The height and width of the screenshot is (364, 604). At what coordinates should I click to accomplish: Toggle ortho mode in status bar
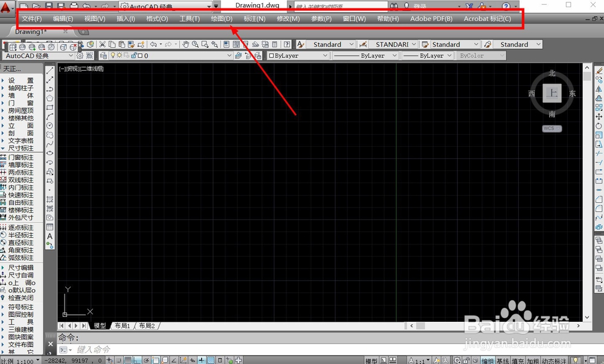[137, 360]
